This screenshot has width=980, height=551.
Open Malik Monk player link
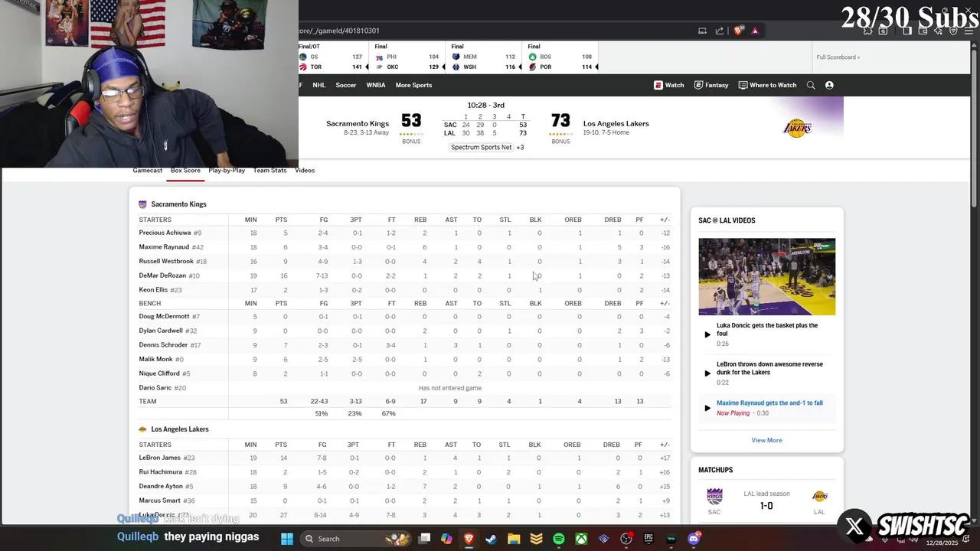(155, 359)
